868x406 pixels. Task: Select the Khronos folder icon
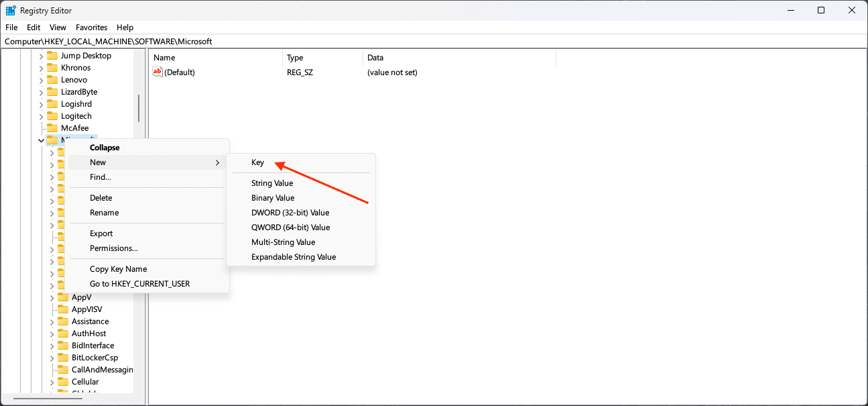click(x=52, y=68)
